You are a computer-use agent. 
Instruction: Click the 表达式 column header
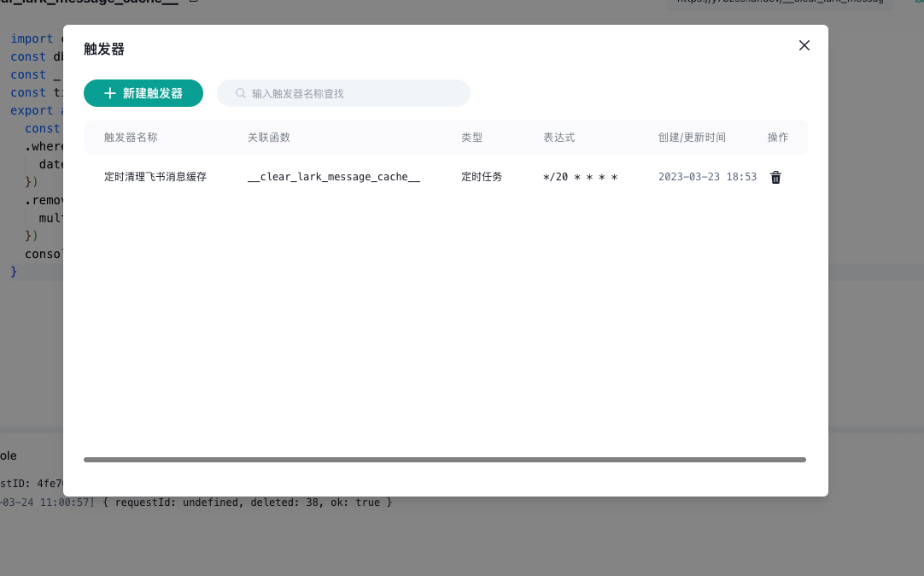click(558, 138)
